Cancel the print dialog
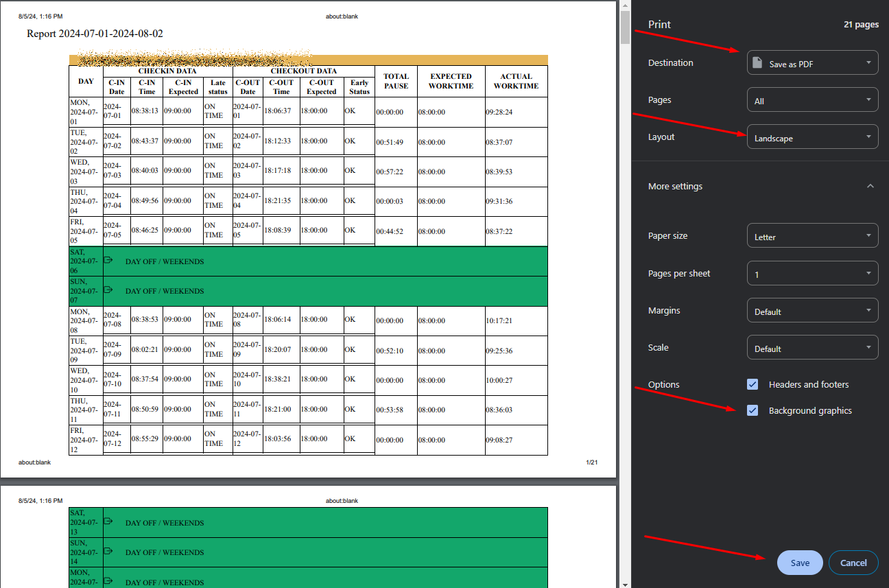889x588 pixels. click(x=853, y=563)
